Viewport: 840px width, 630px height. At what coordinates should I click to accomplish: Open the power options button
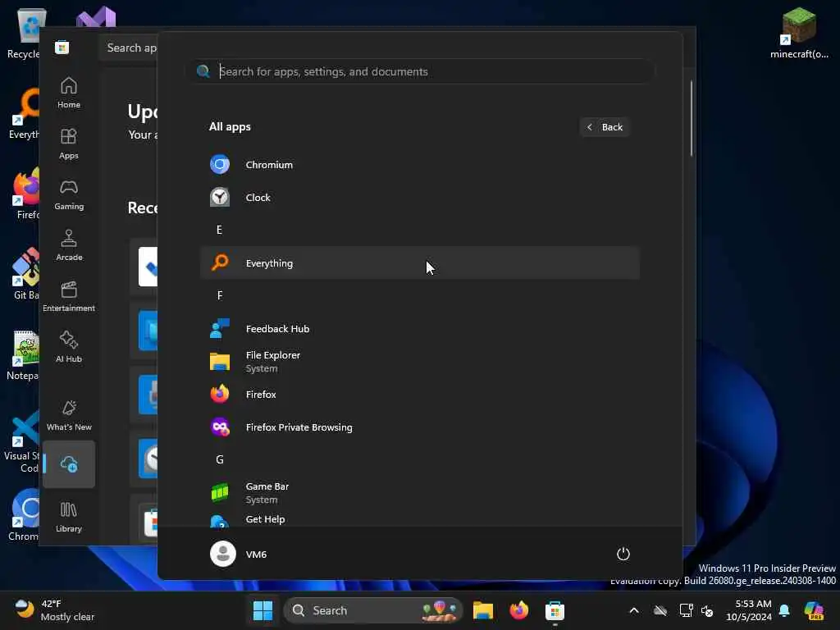point(623,554)
